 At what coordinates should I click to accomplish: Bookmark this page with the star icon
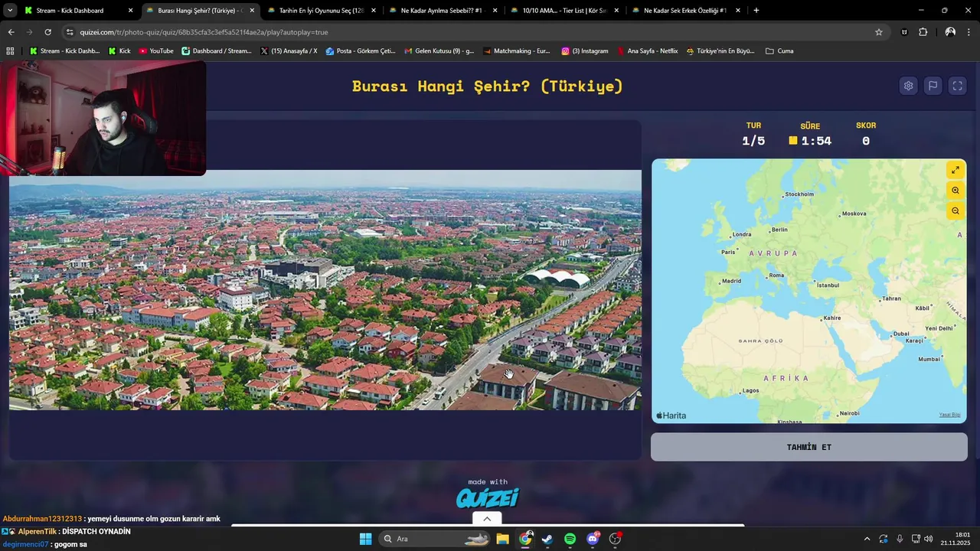pos(879,32)
